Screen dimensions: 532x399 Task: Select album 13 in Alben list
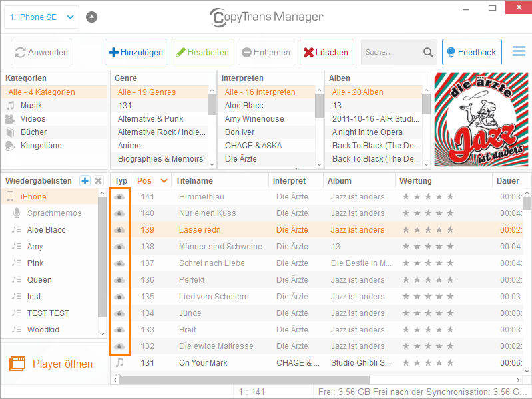(374, 106)
